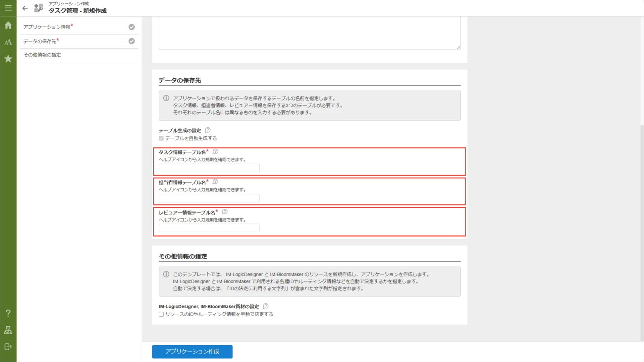Click the タスク情報テーブル名 input field
Image resolution: width=644 pixels, height=362 pixels.
pos(209,168)
